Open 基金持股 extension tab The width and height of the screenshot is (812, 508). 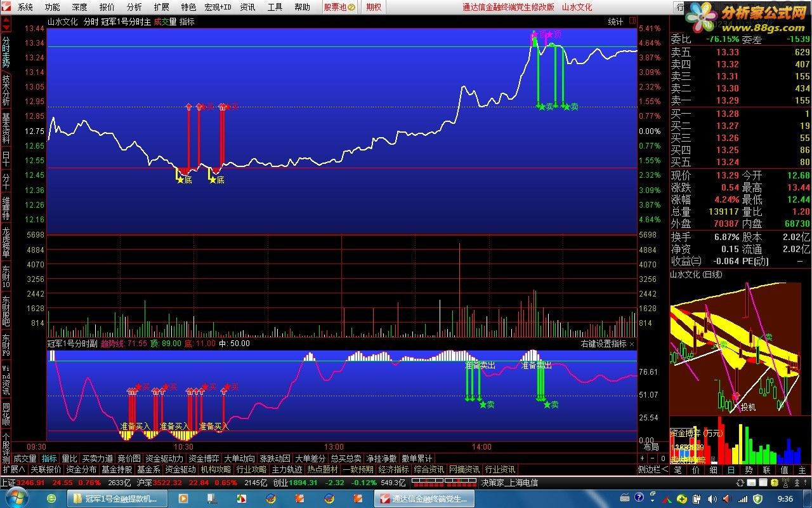[117, 470]
